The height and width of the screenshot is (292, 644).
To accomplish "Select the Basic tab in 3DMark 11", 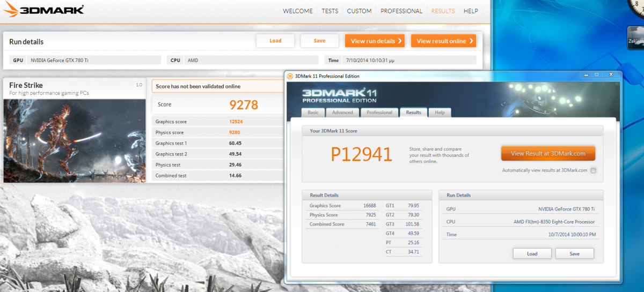I will (313, 113).
